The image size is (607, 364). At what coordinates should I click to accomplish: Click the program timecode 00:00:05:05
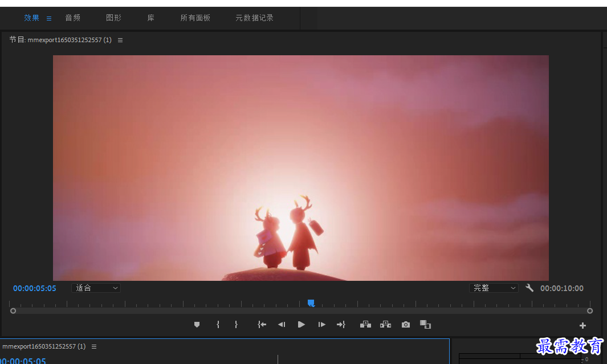(34, 289)
